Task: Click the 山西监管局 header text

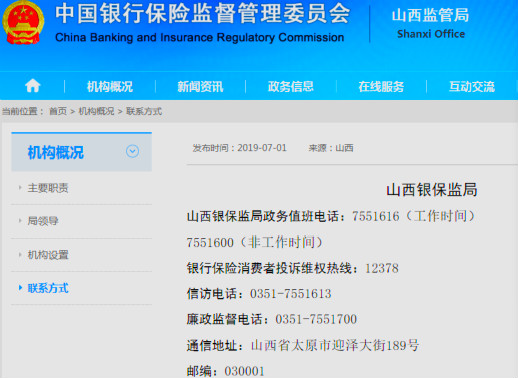Action: point(431,15)
